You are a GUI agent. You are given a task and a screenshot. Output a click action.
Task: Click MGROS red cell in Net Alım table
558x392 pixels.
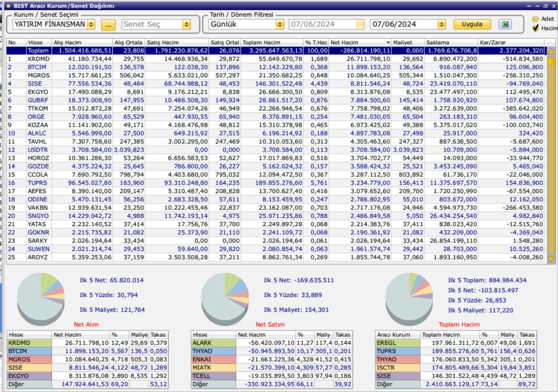[30, 359]
